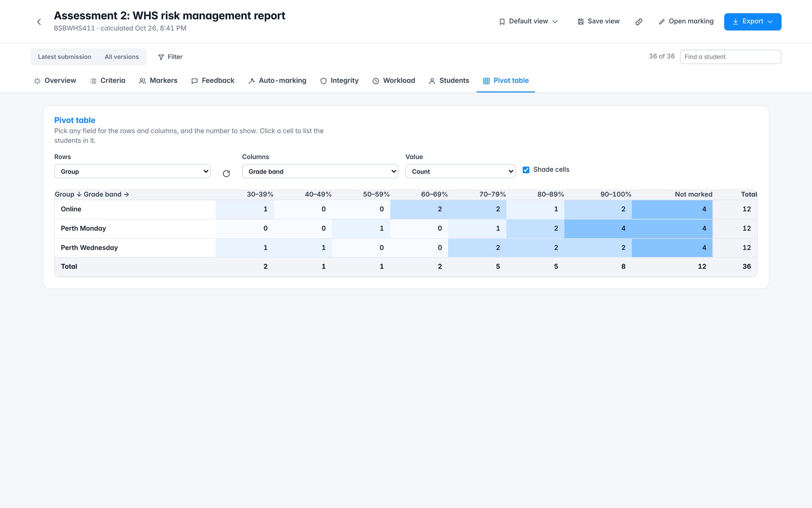Click the copy link icon
Viewport: 812px width, 508px height.
coord(639,22)
